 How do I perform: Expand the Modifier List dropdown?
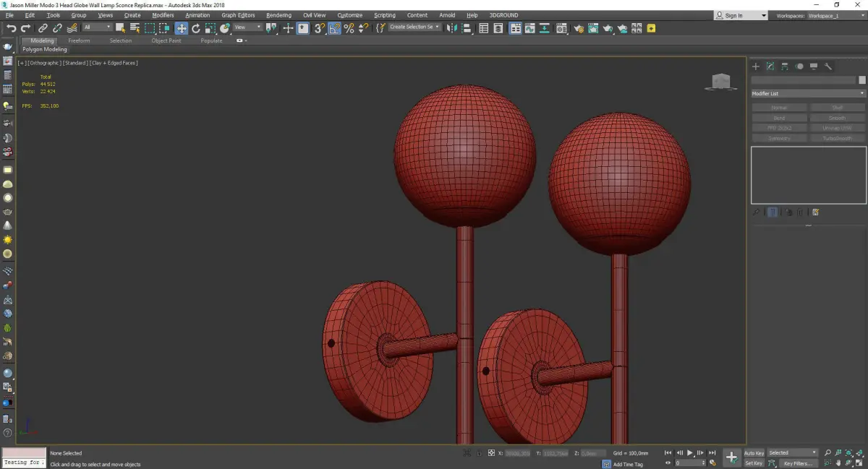pyautogui.click(x=808, y=93)
